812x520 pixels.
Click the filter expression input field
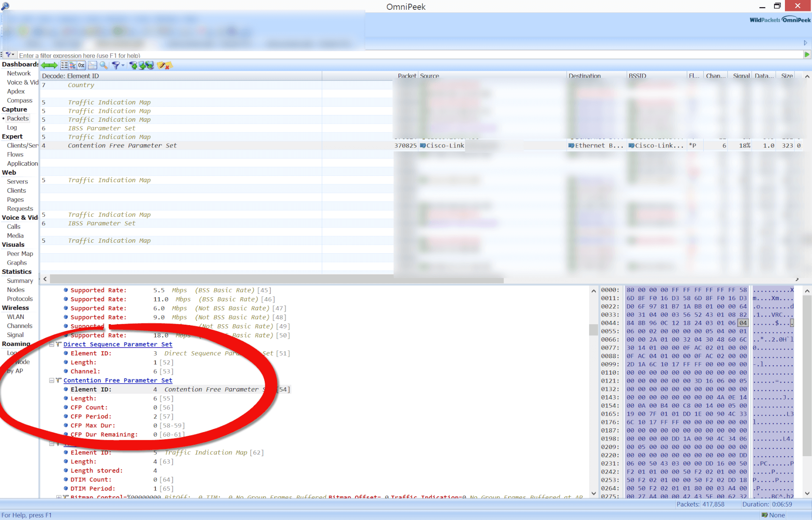[411, 55]
